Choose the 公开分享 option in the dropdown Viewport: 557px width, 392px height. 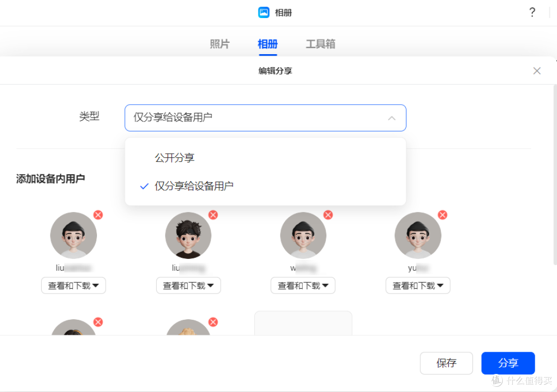click(266, 158)
